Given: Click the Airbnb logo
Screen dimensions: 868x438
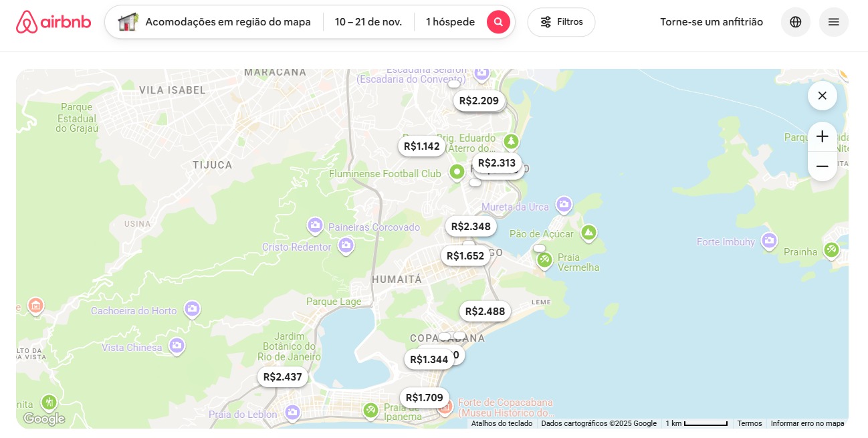Looking at the screenshot, I should (x=53, y=22).
